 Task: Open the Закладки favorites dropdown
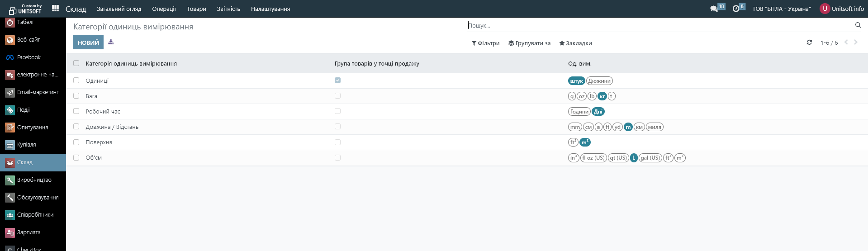click(575, 43)
